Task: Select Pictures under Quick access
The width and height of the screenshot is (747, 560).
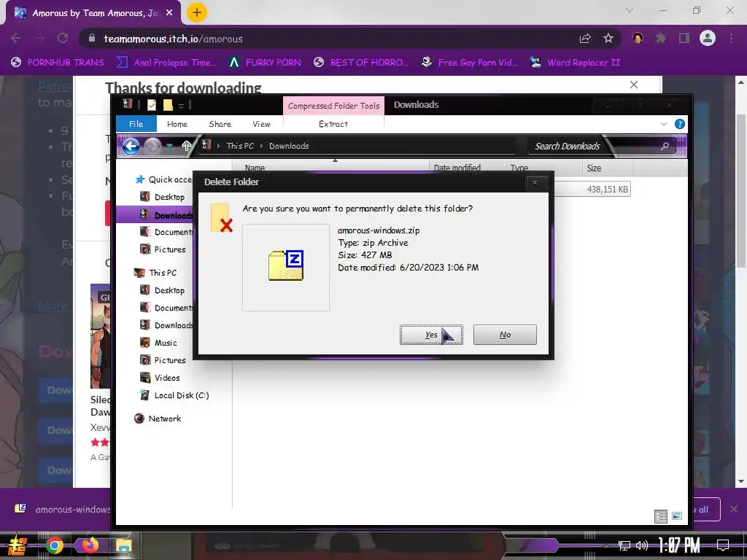Action: 163,249
